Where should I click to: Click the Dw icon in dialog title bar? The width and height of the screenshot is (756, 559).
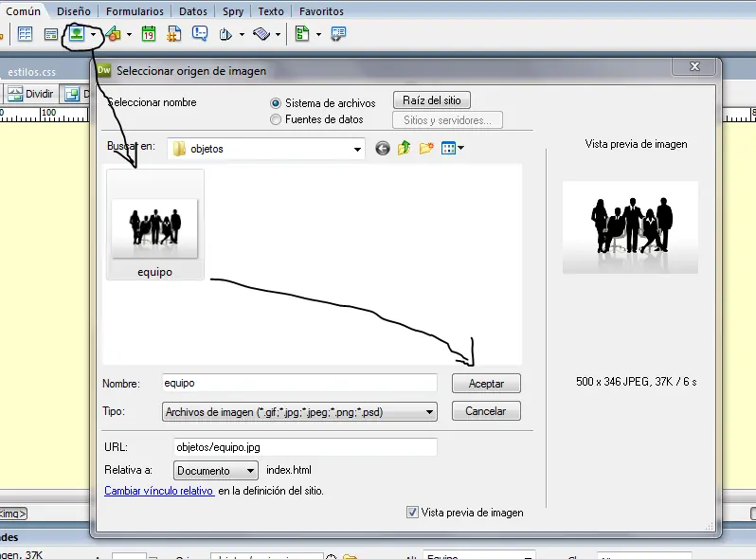click(x=103, y=70)
